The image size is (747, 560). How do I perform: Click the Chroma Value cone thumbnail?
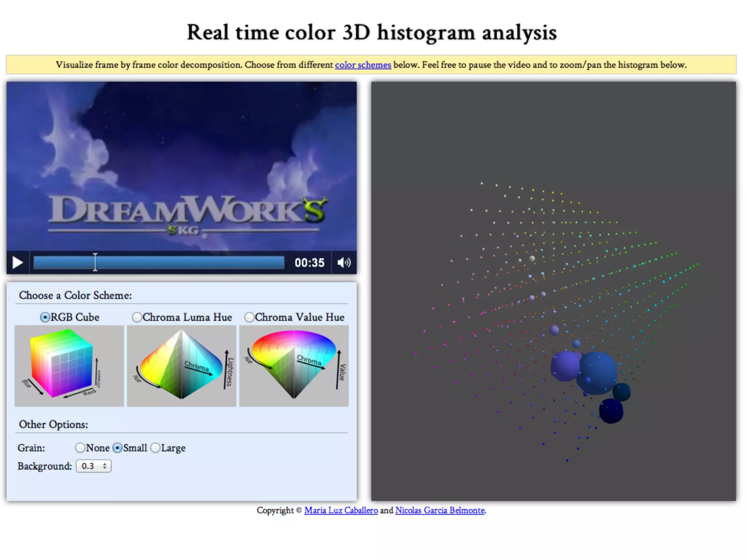(x=294, y=366)
